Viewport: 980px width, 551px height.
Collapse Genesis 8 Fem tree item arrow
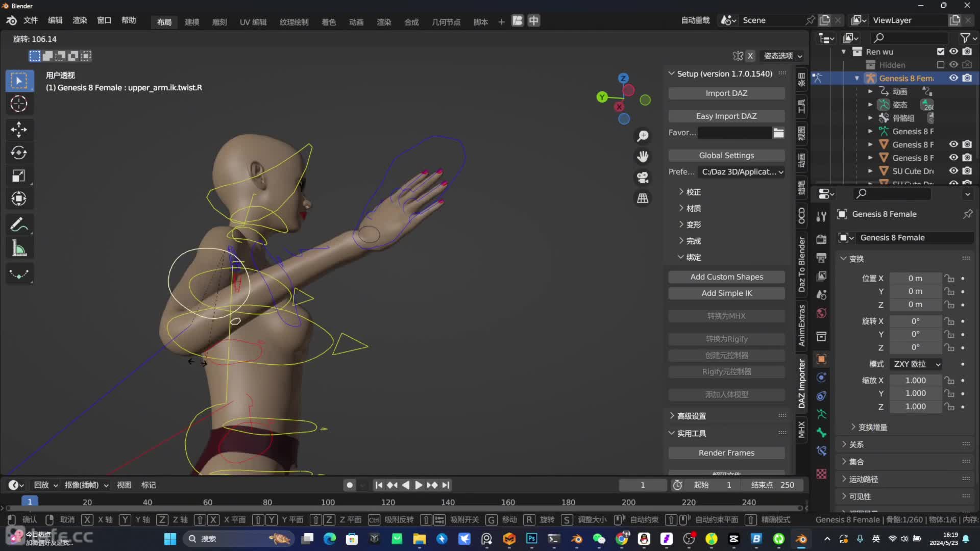pos(857,78)
